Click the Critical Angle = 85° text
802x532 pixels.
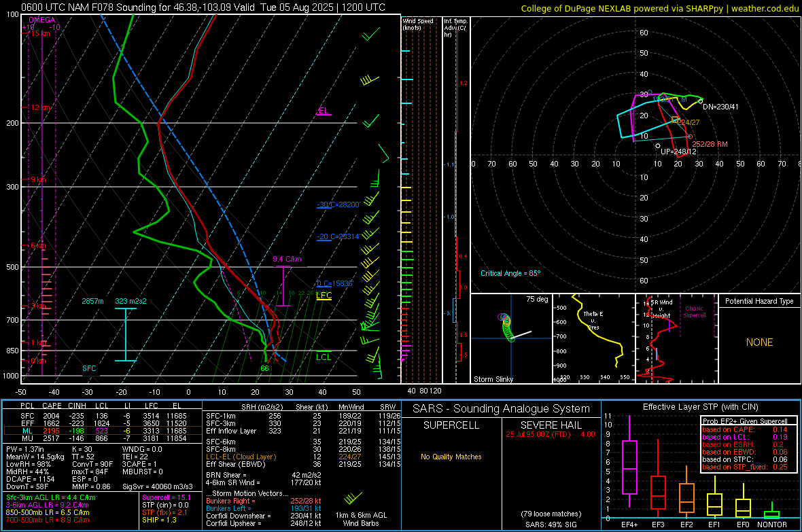pos(510,273)
